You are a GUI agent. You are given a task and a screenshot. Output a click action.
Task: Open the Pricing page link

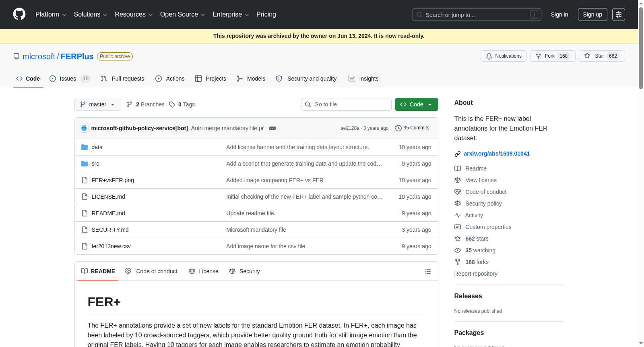pyautogui.click(x=266, y=15)
